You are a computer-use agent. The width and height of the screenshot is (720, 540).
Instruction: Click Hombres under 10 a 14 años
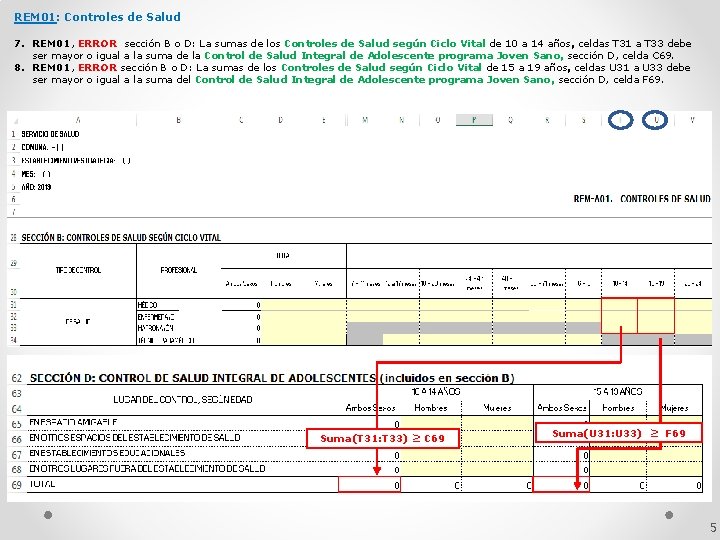click(x=431, y=408)
